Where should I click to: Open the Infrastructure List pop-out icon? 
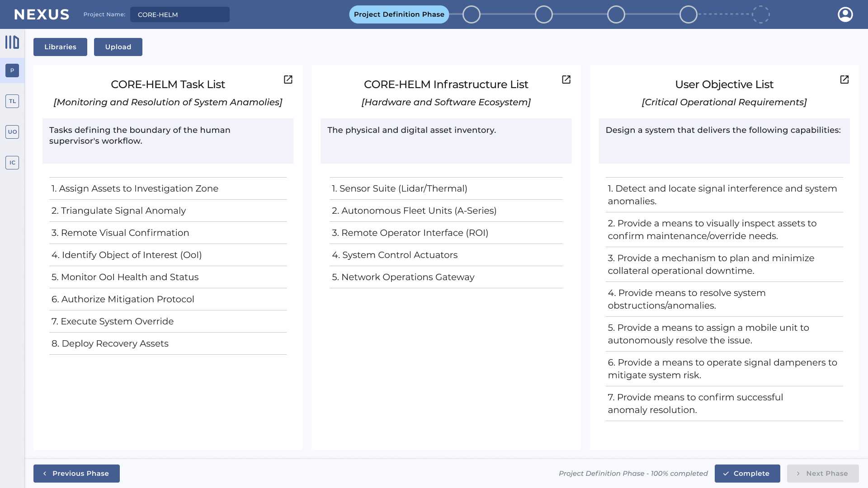pyautogui.click(x=566, y=80)
